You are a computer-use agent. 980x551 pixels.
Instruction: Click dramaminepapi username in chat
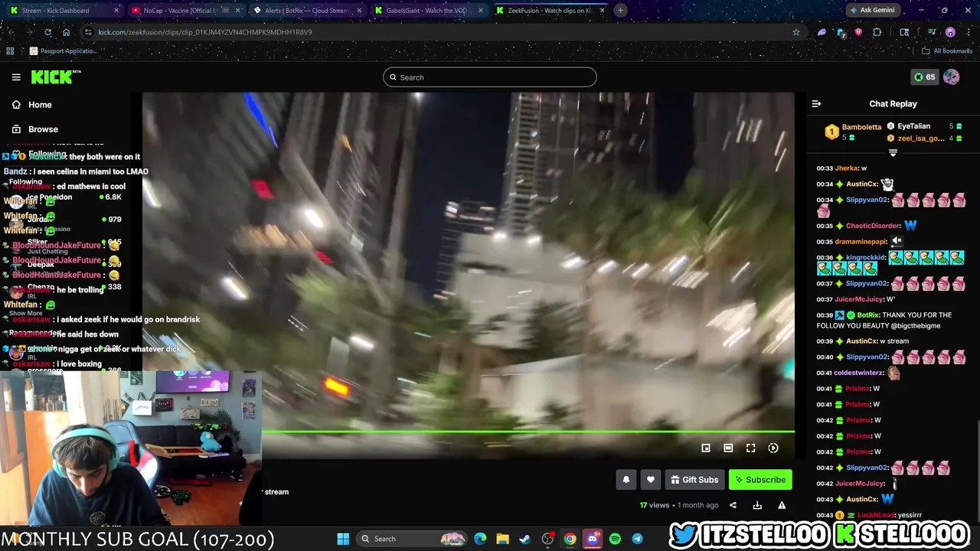tap(860, 242)
